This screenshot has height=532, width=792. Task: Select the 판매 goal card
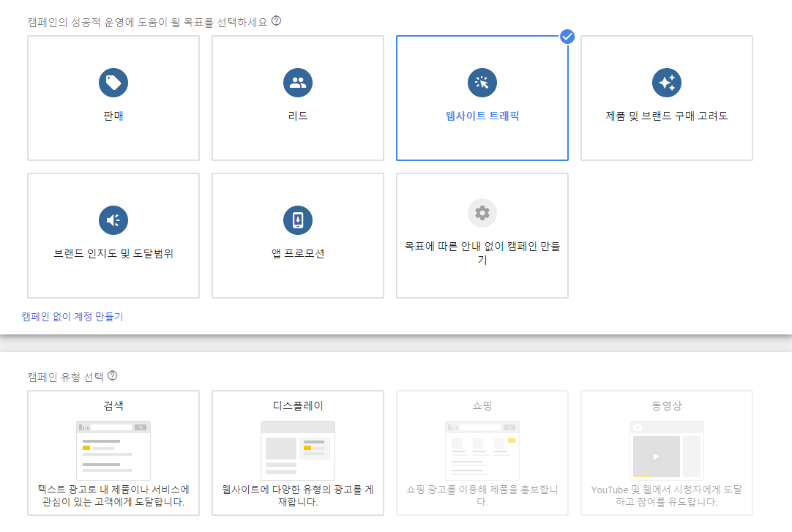pyautogui.click(x=113, y=98)
